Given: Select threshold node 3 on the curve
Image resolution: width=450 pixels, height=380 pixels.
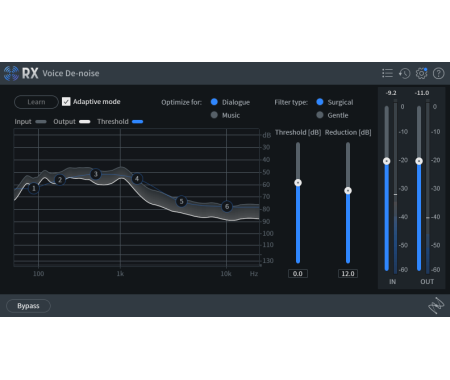Looking at the screenshot, I should (96, 174).
